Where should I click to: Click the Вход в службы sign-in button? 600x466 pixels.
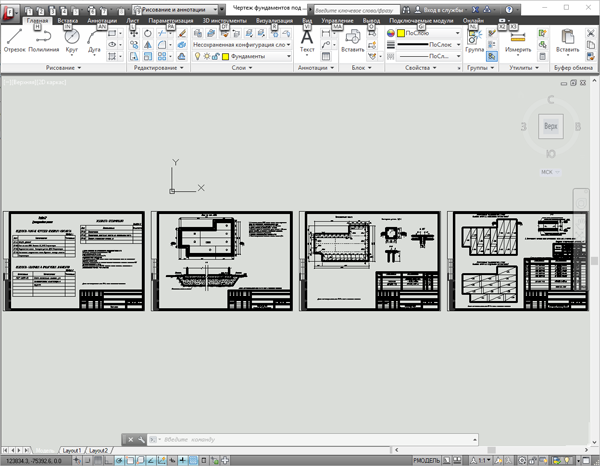coord(441,10)
